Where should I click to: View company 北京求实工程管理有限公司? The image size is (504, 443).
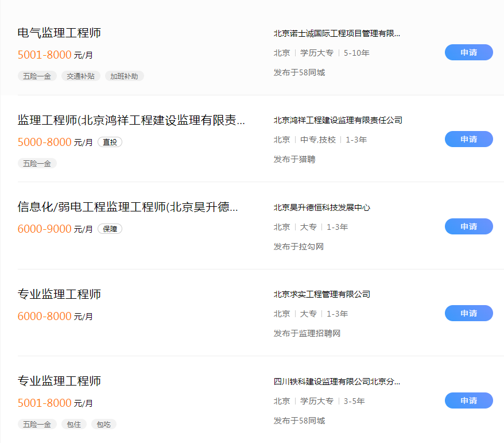click(x=321, y=294)
